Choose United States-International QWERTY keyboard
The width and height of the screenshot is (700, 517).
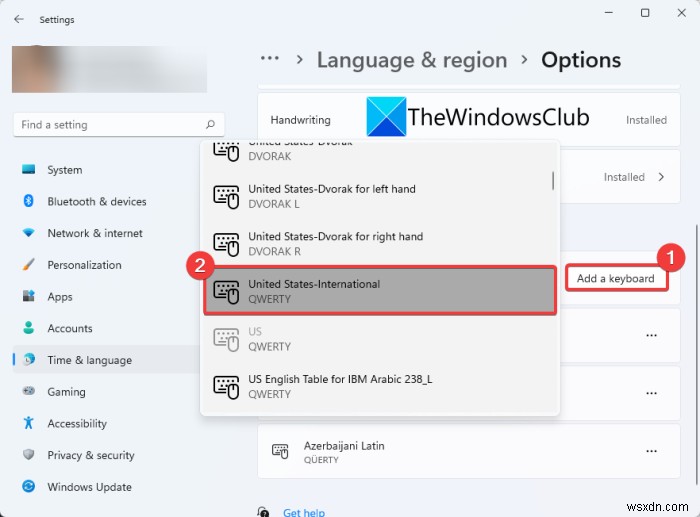[380, 291]
